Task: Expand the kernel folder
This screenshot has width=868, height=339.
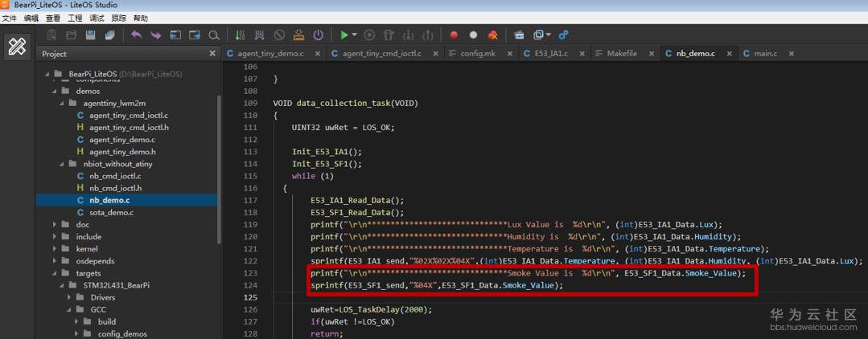Action: [x=55, y=249]
